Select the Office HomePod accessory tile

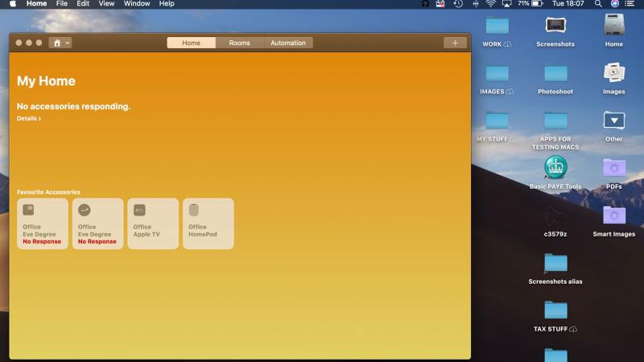208,224
